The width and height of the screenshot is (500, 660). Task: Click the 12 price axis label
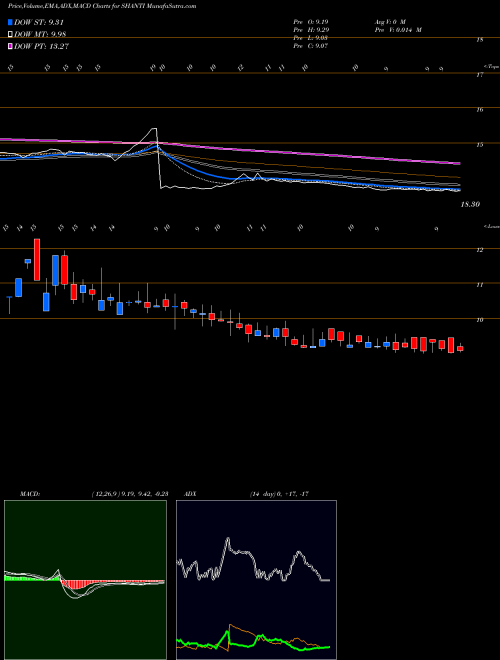(x=479, y=250)
